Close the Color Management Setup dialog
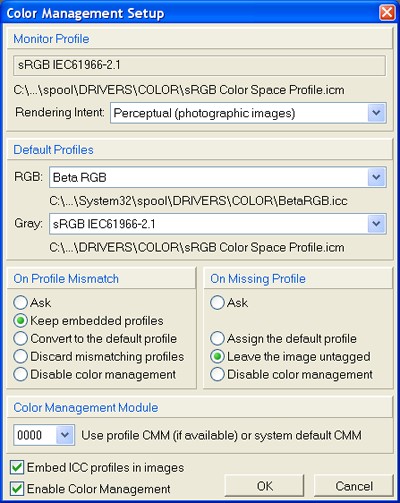The width and height of the screenshot is (400, 503). point(387,13)
